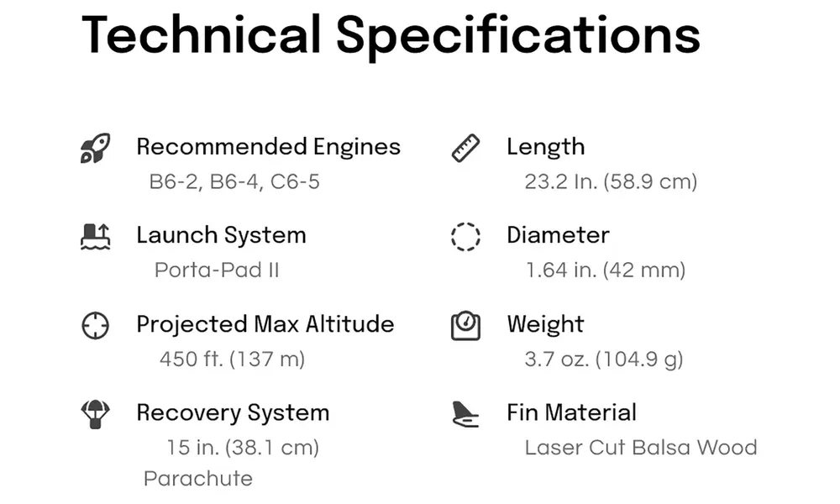Click the 15 in. (38.1 cm) recovery value
The width and height of the screenshot is (840, 504).
coord(244,448)
